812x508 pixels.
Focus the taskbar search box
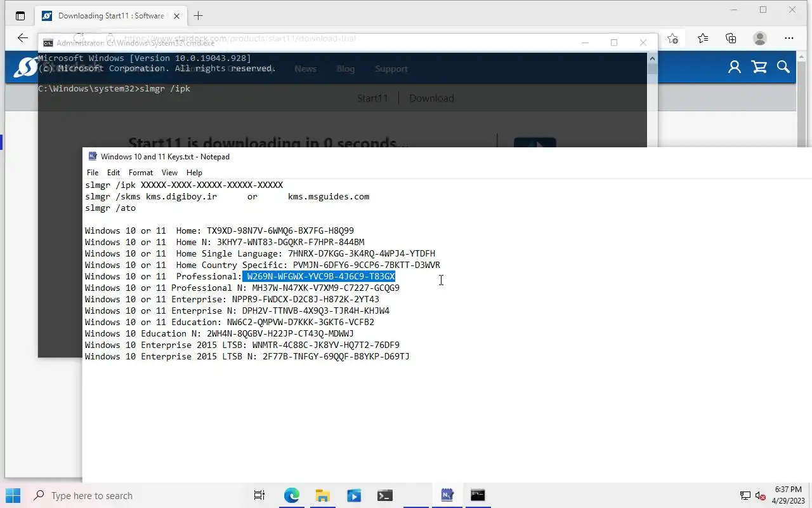(135, 495)
